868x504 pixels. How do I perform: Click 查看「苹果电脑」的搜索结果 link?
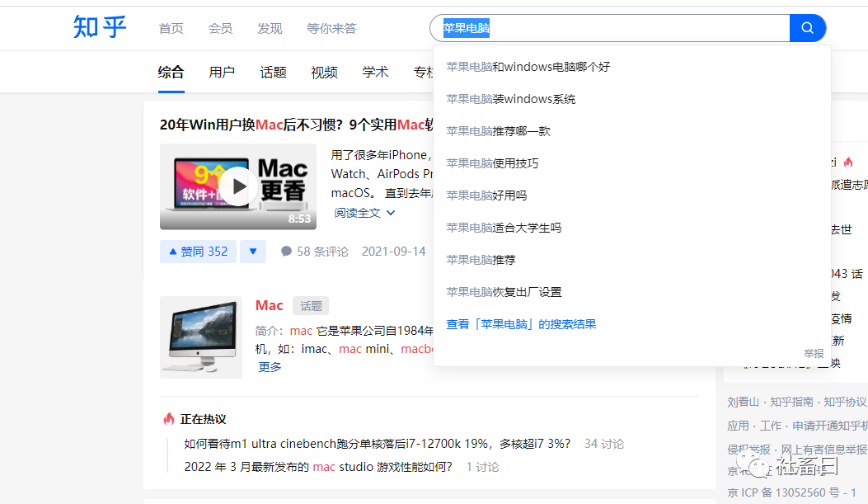point(521,324)
